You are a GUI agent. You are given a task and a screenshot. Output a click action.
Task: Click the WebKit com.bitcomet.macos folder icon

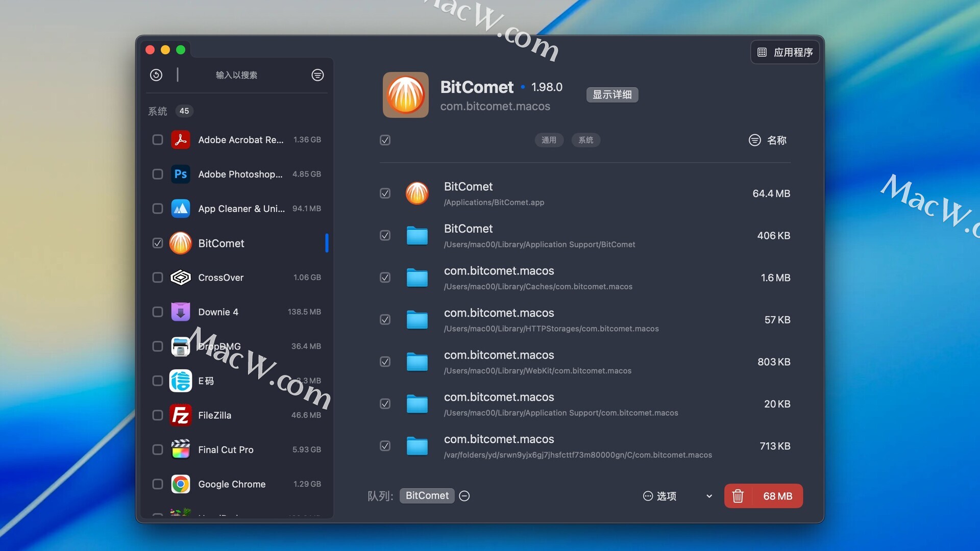tap(417, 362)
